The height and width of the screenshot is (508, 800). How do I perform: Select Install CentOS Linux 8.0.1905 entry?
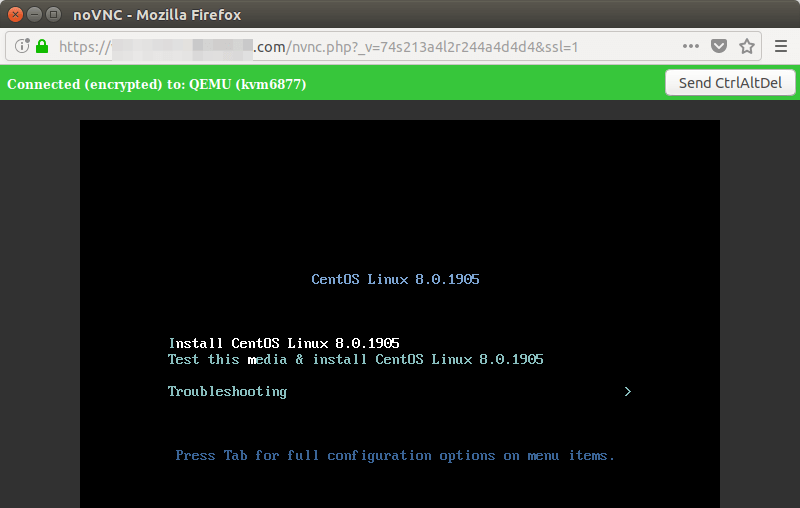click(284, 343)
